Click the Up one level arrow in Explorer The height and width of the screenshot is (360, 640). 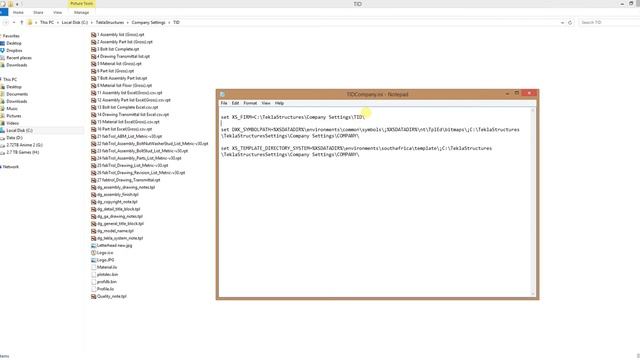pyautogui.click(x=22, y=22)
